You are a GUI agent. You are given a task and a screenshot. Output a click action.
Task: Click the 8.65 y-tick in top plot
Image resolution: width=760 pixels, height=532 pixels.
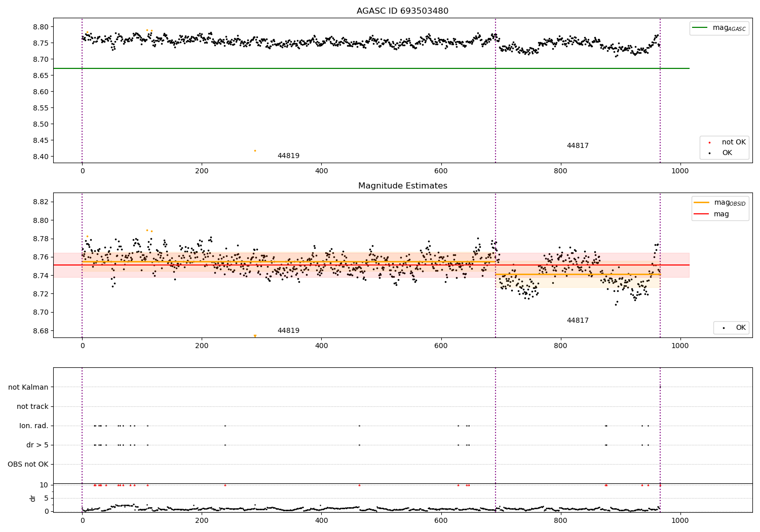[x=41, y=75]
